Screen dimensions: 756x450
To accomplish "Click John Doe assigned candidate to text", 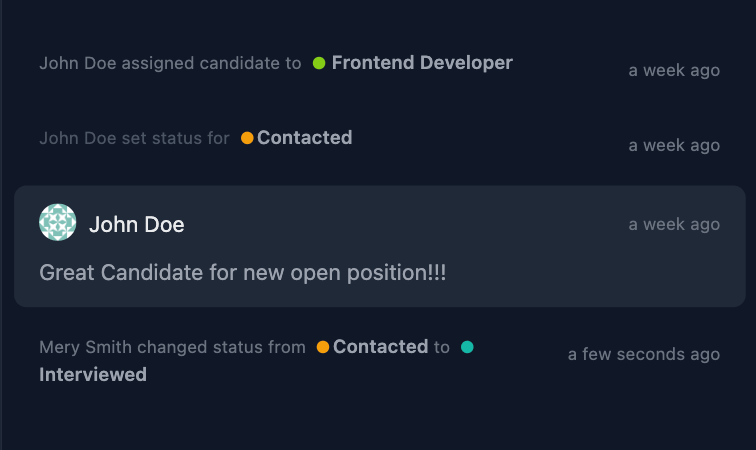I will 170,63.
